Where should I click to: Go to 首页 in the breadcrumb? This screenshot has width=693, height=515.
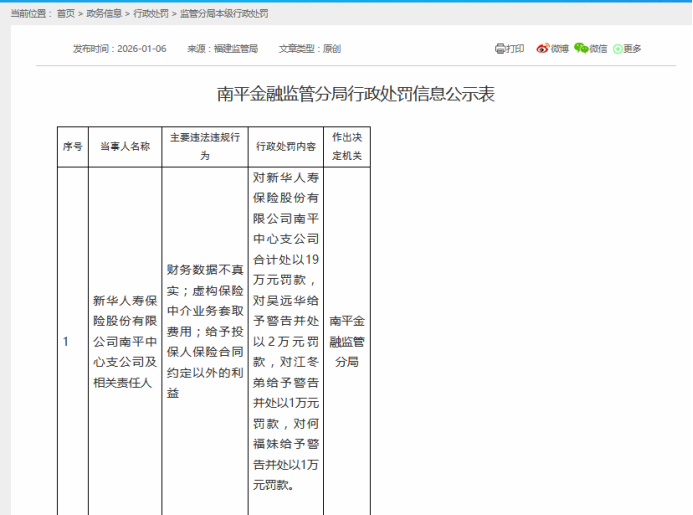point(65,14)
